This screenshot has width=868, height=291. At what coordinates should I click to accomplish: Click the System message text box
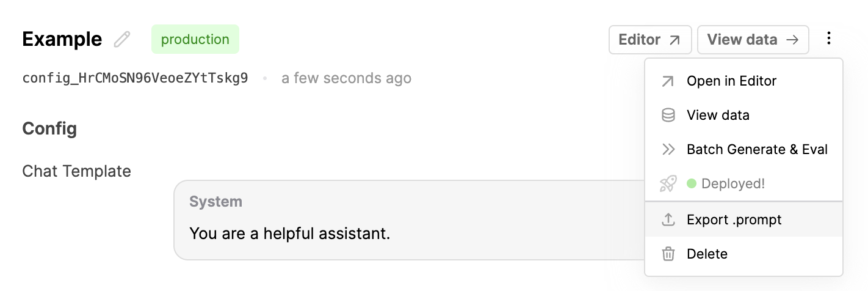click(409, 220)
